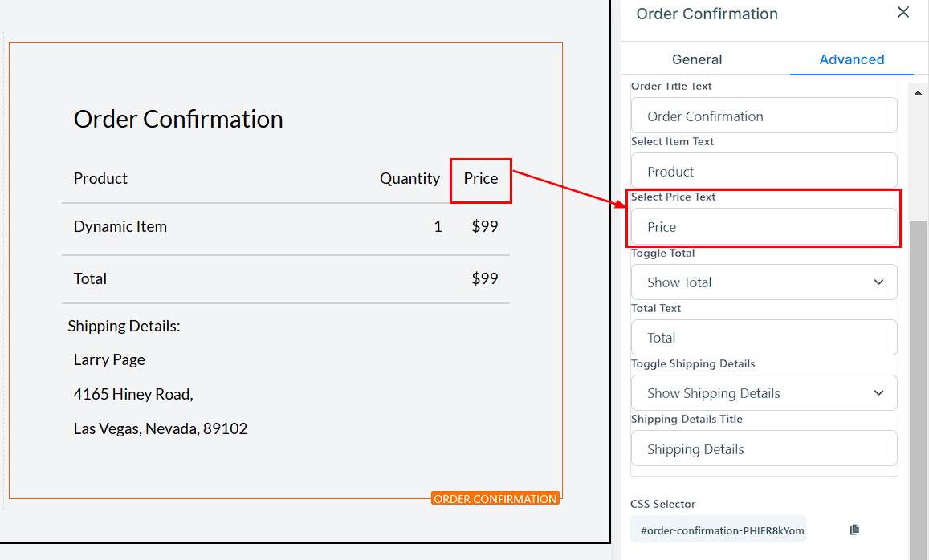This screenshot has height=560, width=929.
Task: Switch to the General tab
Action: pos(697,59)
